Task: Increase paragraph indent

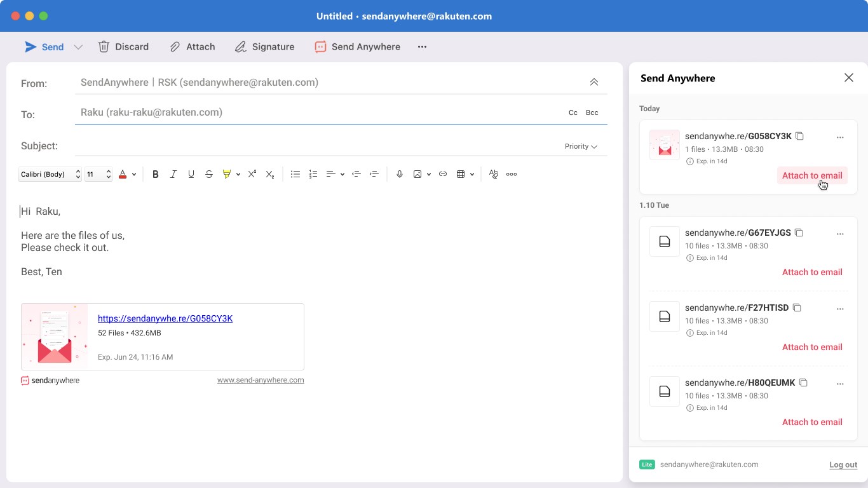Action: point(374,174)
